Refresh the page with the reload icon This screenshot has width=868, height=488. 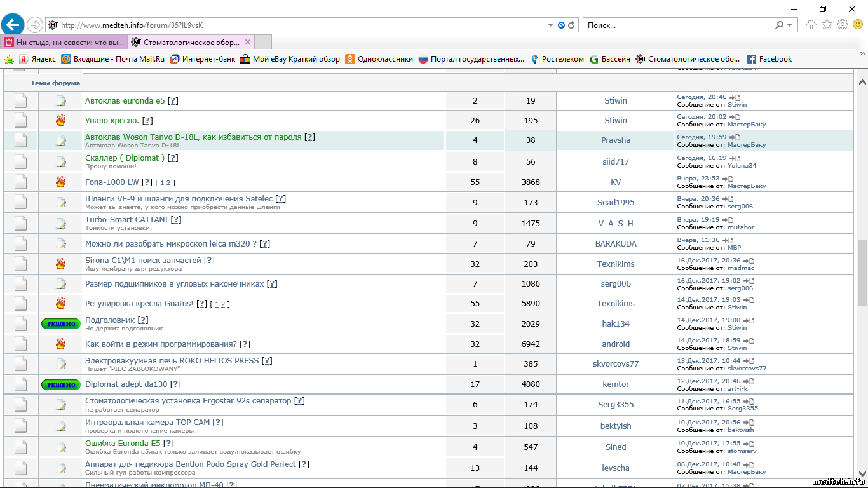[x=571, y=25]
